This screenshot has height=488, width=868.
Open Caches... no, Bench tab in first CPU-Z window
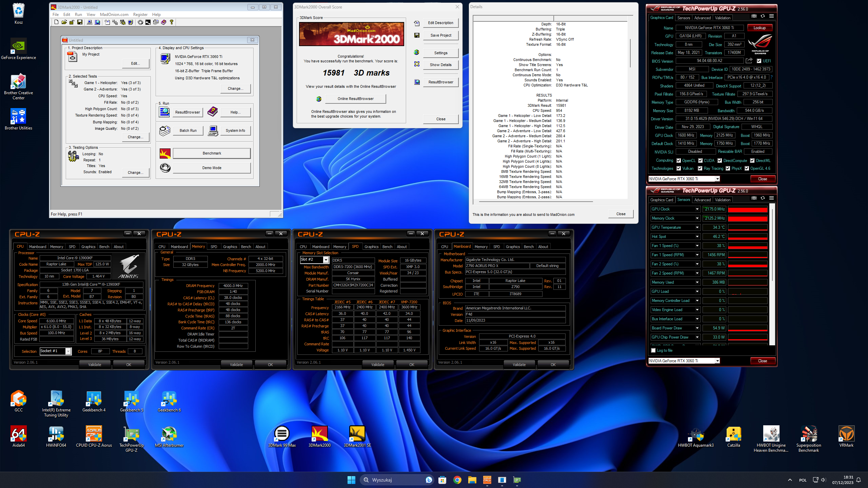(x=104, y=247)
